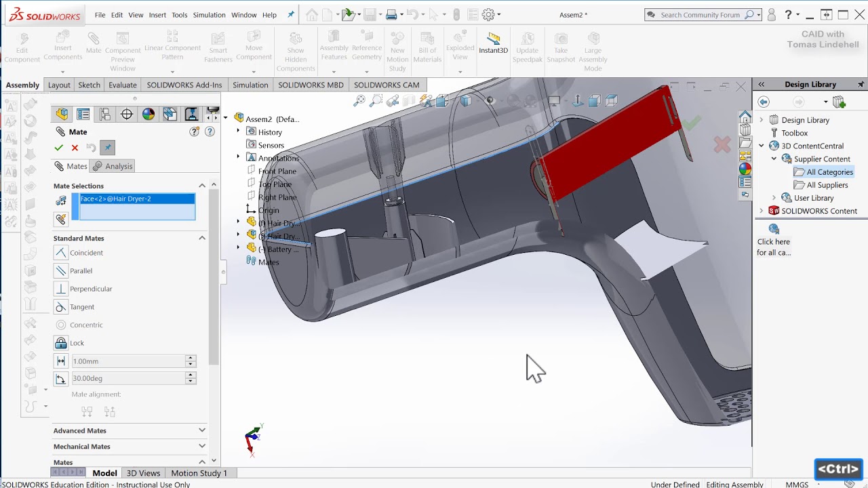The image size is (868, 488).
Task: Expand the History node in the tree
Action: click(x=238, y=132)
